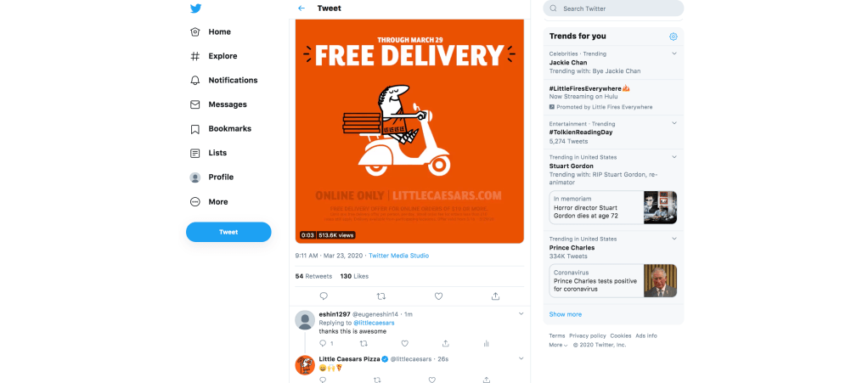Open Stuart Gordon news article thumbnail
Image resolution: width=868 pixels, height=383 pixels.
tap(660, 207)
